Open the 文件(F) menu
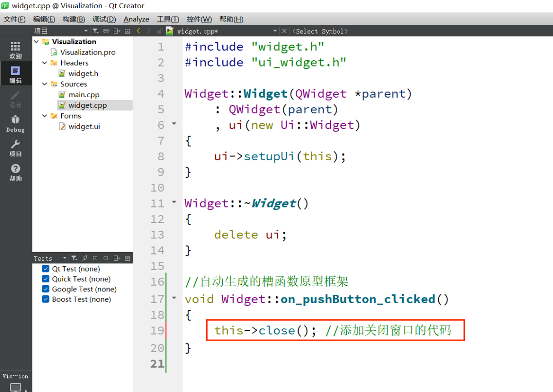 [x=15, y=19]
